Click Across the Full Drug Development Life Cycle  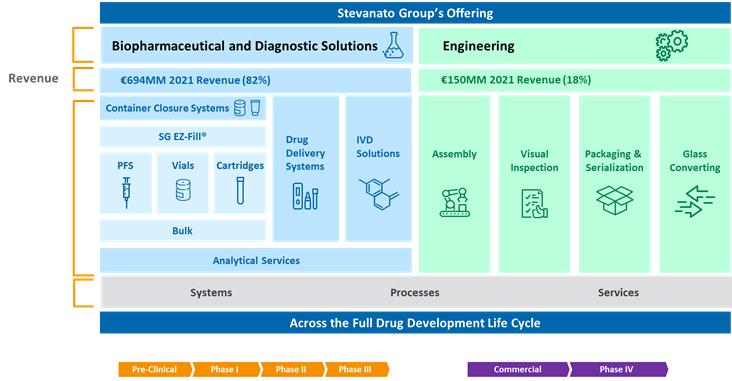415,323
